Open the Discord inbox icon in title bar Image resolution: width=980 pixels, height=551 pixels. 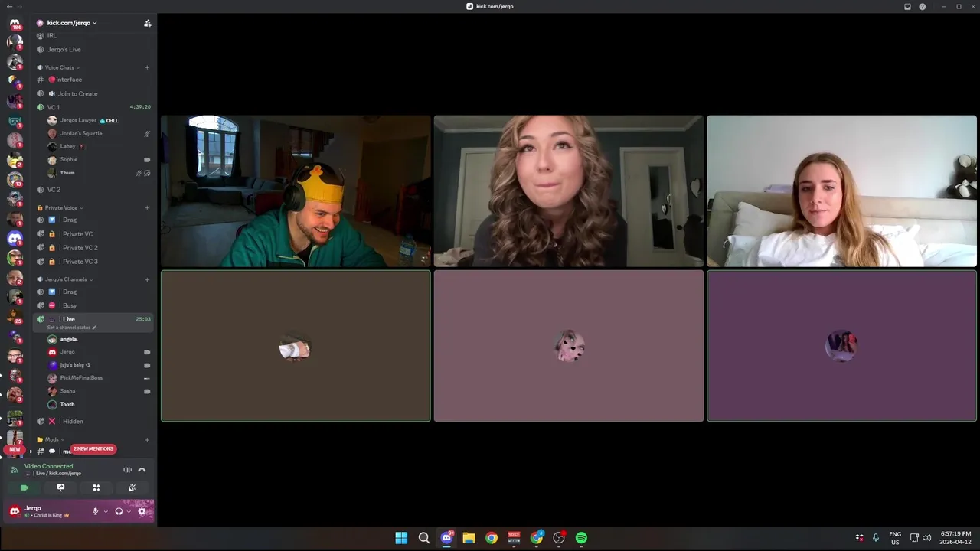click(x=907, y=6)
